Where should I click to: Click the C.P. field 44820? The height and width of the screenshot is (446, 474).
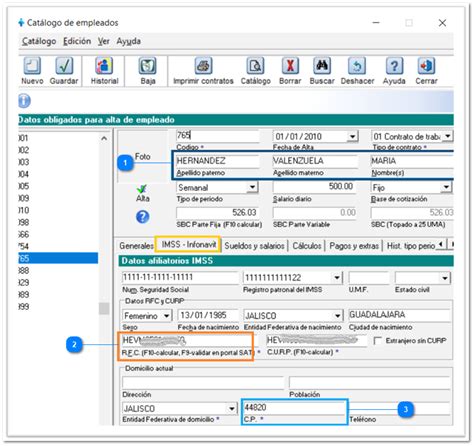(295, 407)
